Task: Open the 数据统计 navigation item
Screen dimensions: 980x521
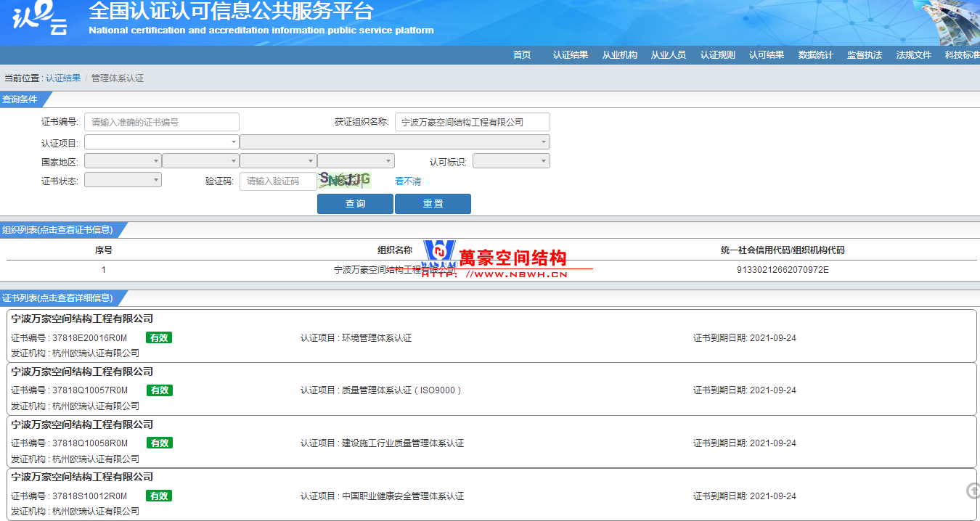Action: click(x=815, y=55)
